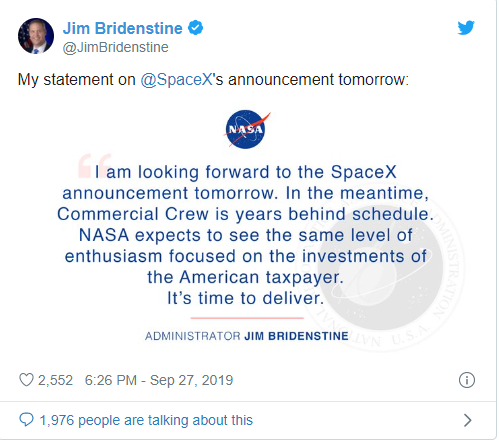The height and width of the screenshot is (443, 499).
Task: Follow the @SpaceX mention link
Action: coord(176,80)
